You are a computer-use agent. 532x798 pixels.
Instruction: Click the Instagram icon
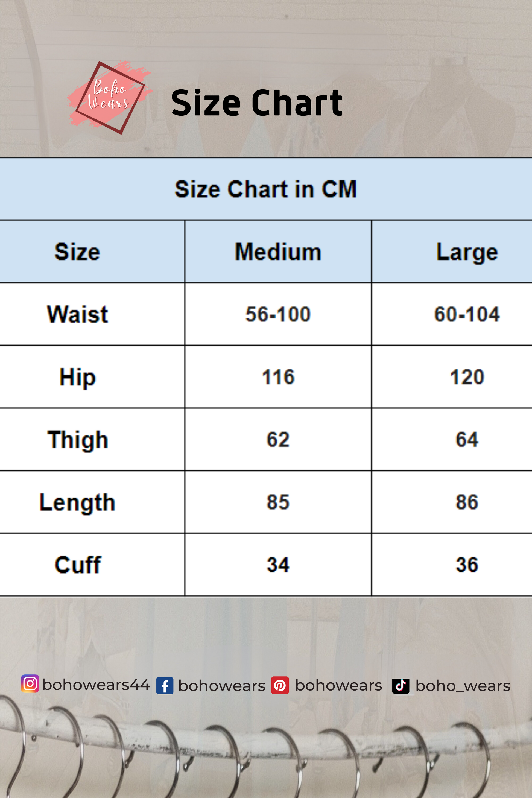coord(30,684)
